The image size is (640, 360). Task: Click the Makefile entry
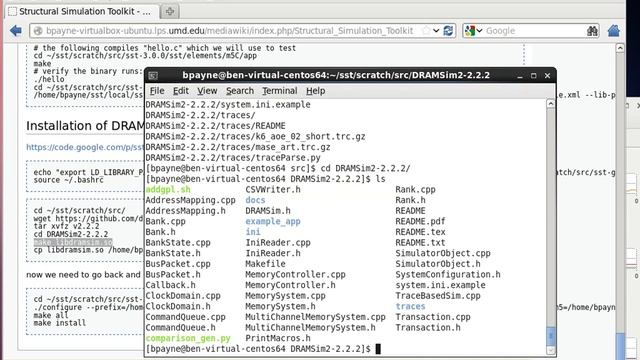coord(265,264)
